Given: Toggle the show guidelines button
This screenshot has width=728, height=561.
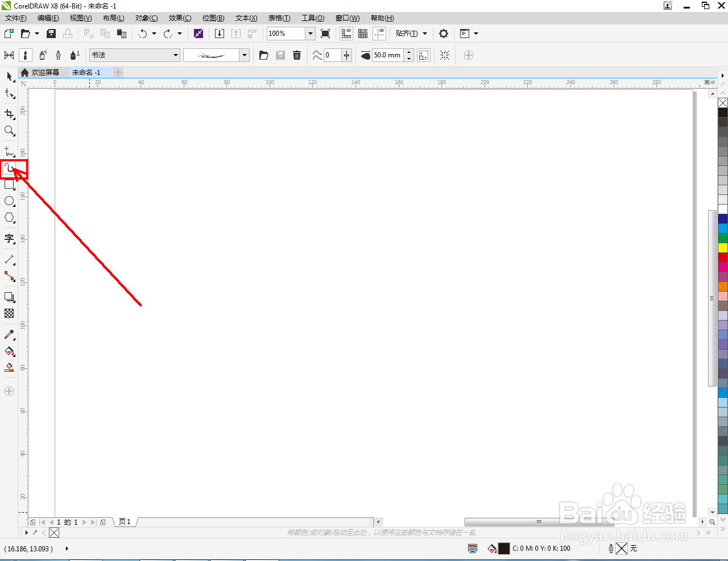Looking at the screenshot, I should coord(379,34).
